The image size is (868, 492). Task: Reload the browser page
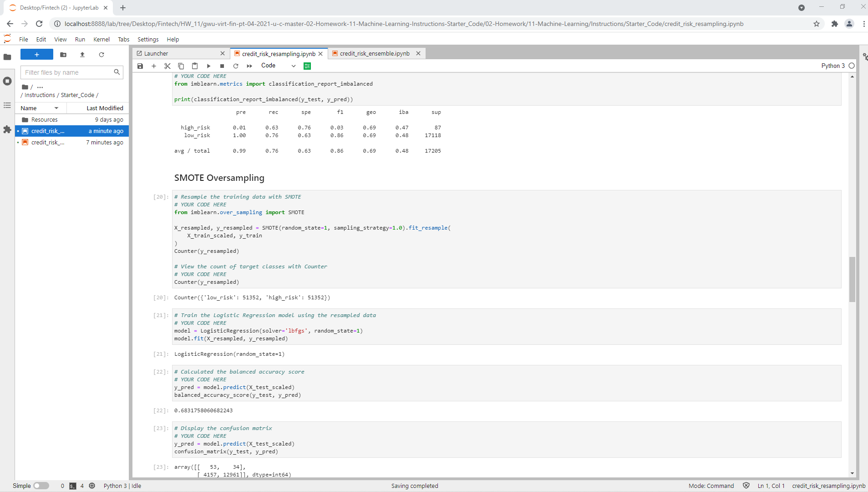(x=39, y=24)
